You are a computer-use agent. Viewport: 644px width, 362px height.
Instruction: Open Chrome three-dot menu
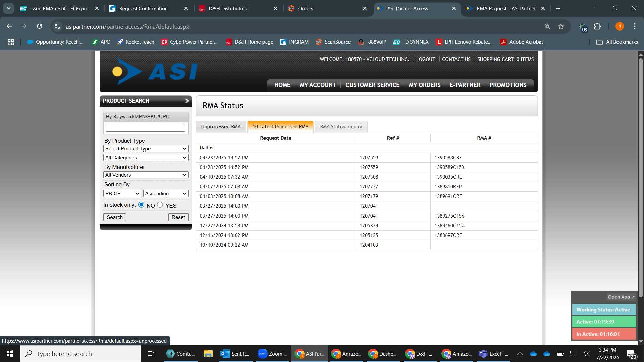coord(635,26)
